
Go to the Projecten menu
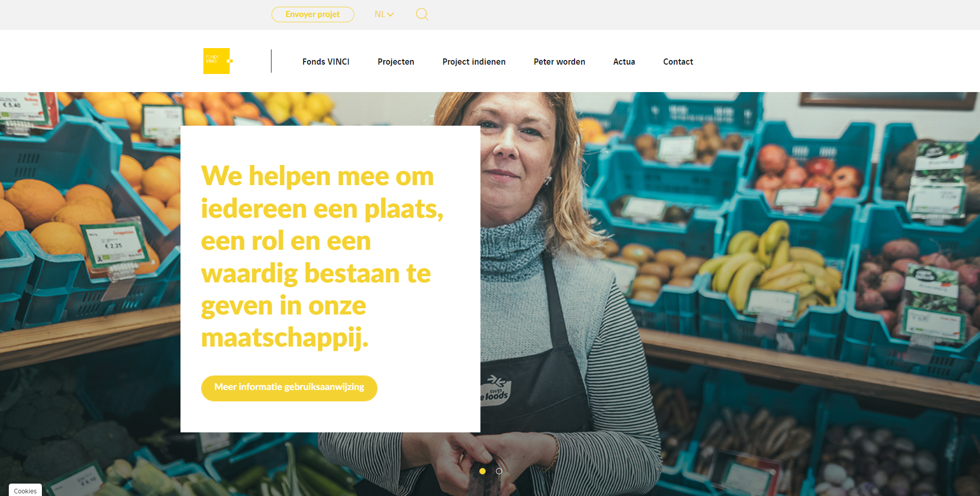396,62
